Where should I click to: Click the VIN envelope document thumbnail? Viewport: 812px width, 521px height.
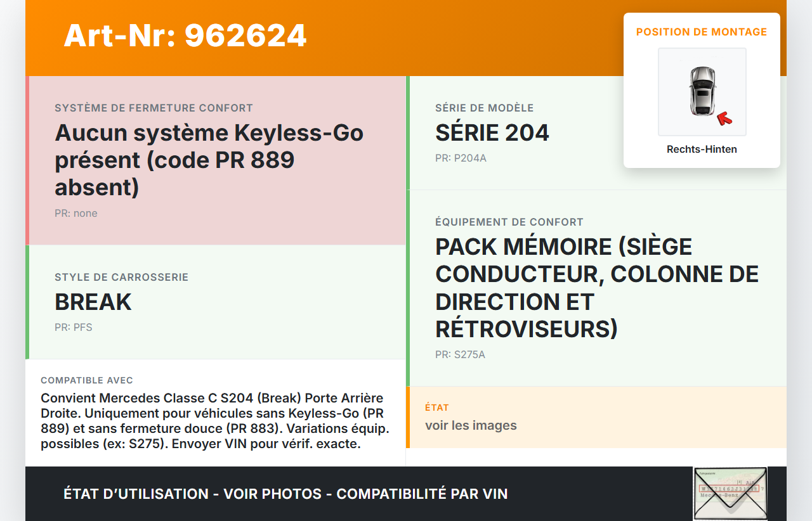click(730, 493)
